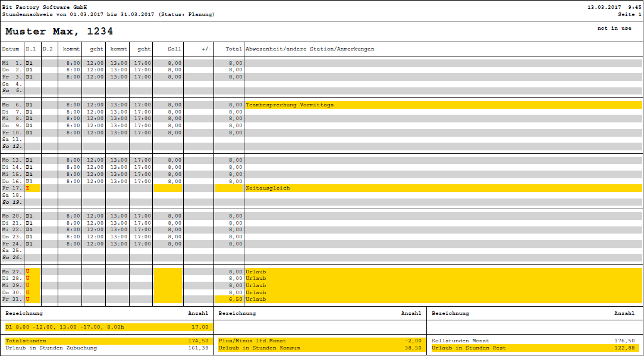Click the yellow Soll cell on Fr 17
The image size is (644, 356).
(168, 188)
